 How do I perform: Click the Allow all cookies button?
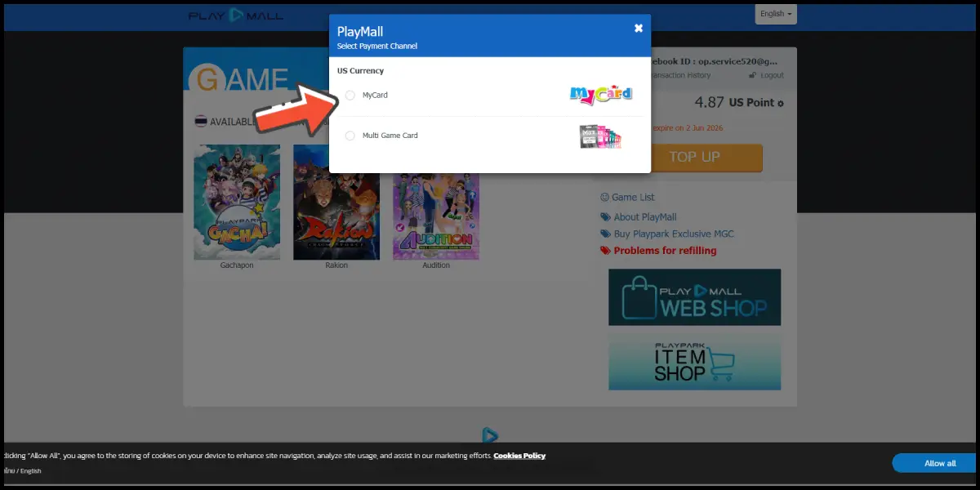tap(936, 463)
